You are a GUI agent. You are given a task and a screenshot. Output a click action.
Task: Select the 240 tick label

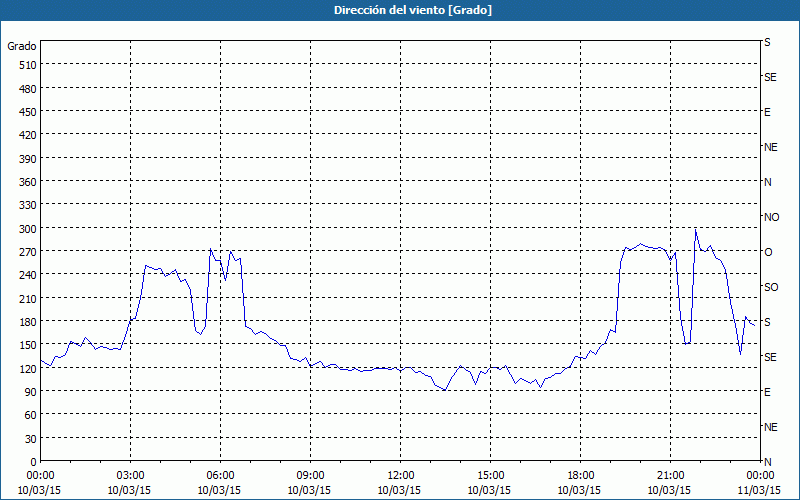coord(29,276)
